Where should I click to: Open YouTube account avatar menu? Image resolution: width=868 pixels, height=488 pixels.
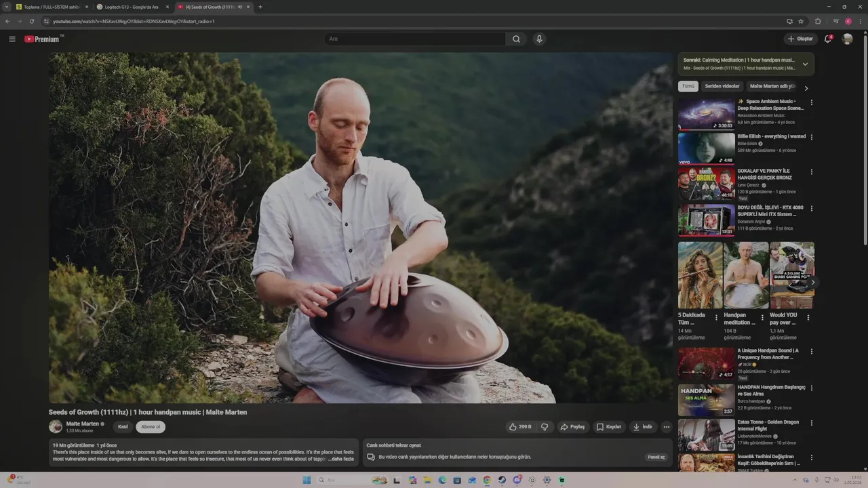[x=848, y=39]
